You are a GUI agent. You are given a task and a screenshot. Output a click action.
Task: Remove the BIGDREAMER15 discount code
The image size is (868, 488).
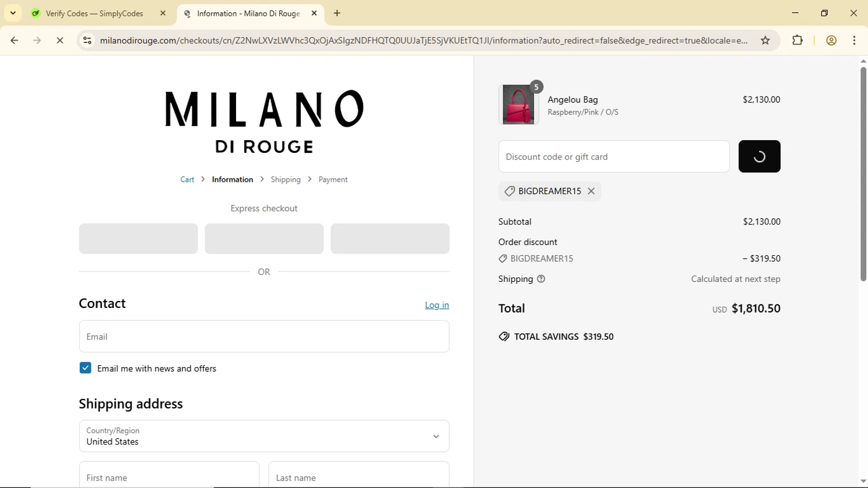click(591, 191)
